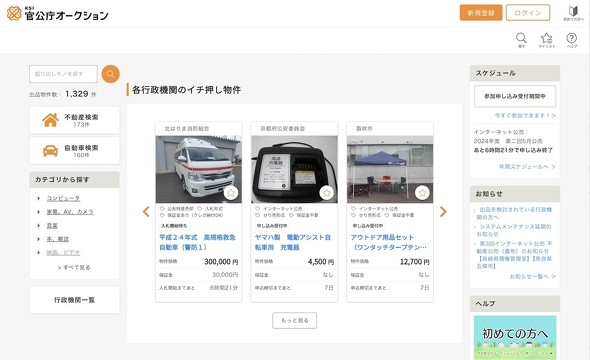The height and width of the screenshot is (360, 590).
Task: Open the search magnifier icon in header
Action: (x=521, y=39)
